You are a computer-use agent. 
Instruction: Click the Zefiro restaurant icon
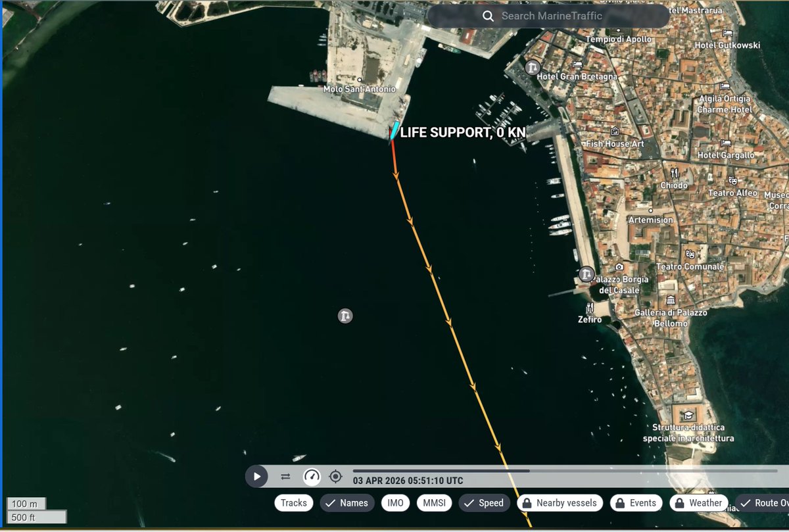590,308
